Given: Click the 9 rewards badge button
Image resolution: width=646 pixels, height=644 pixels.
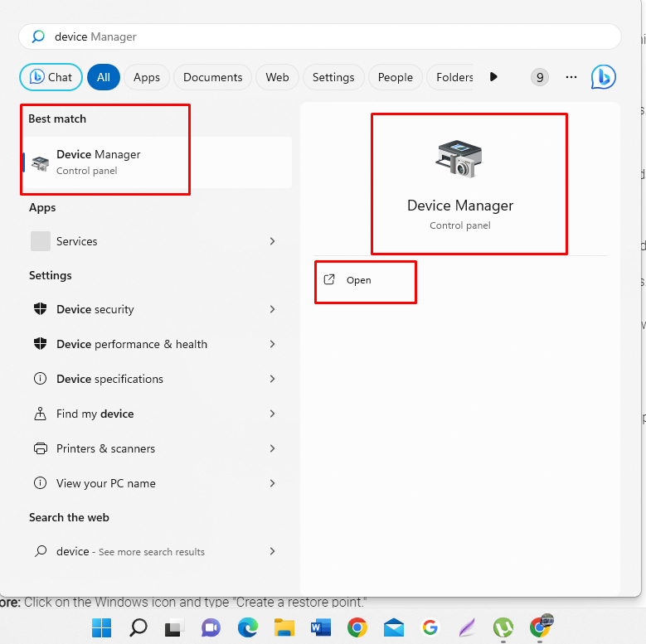Looking at the screenshot, I should click(540, 77).
